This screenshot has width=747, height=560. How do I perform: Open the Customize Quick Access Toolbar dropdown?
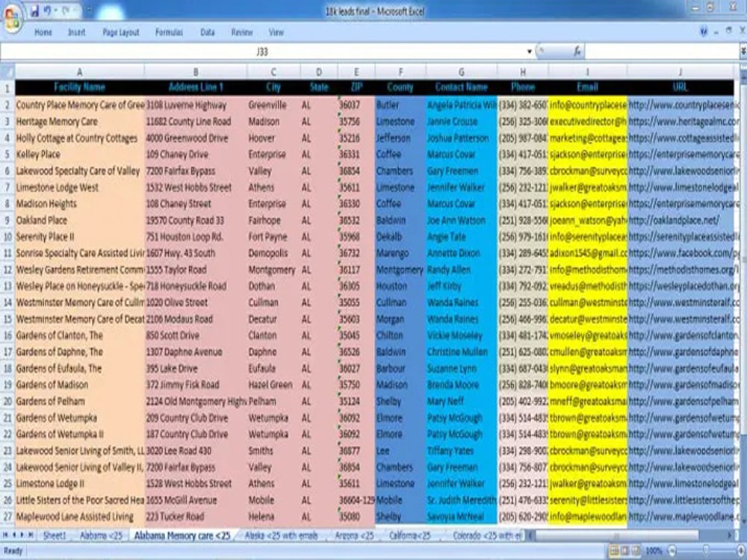point(89,9)
